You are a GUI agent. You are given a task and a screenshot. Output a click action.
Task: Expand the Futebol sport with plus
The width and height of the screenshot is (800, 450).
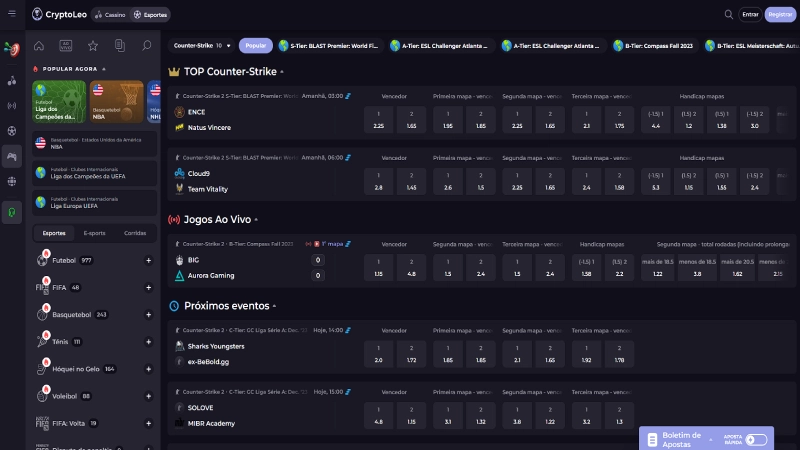pyautogui.click(x=148, y=260)
